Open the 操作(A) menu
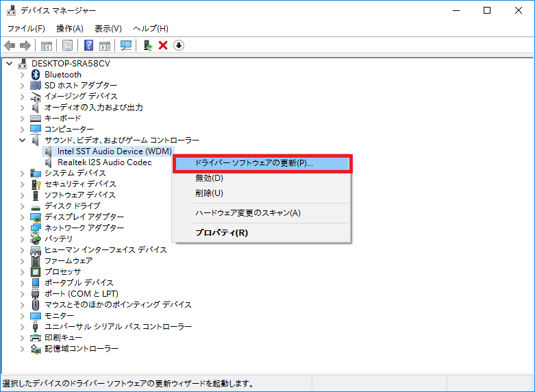 [x=70, y=29]
